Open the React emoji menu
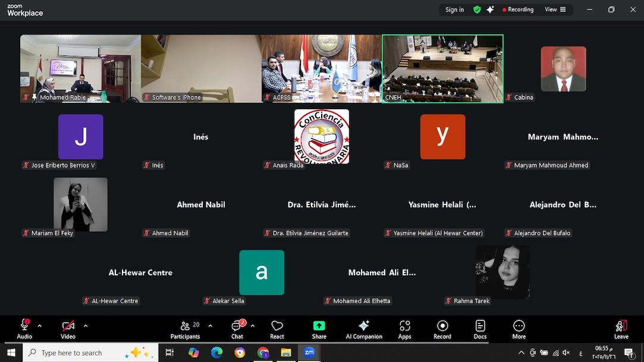Image resolution: width=644 pixels, height=362 pixels. (277, 329)
